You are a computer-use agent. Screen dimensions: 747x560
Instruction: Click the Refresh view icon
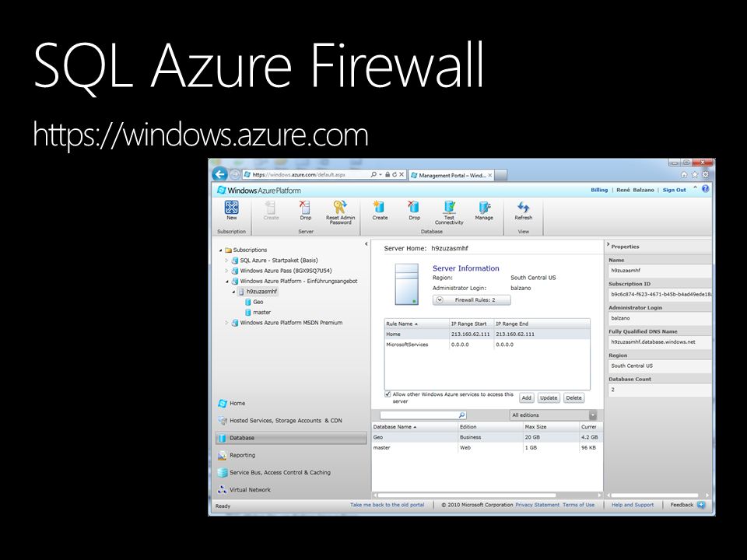(524, 207)
